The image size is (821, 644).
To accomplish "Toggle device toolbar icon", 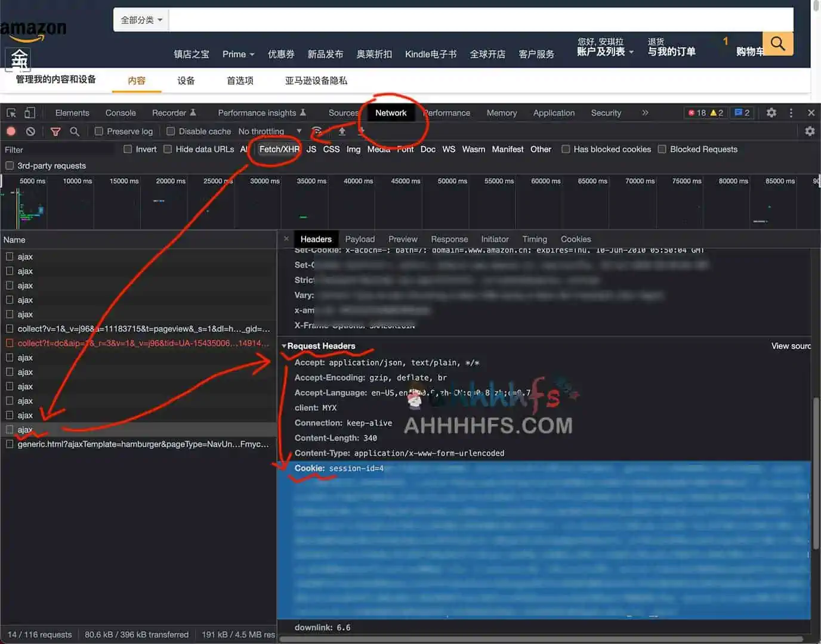I will pos(30,113).
